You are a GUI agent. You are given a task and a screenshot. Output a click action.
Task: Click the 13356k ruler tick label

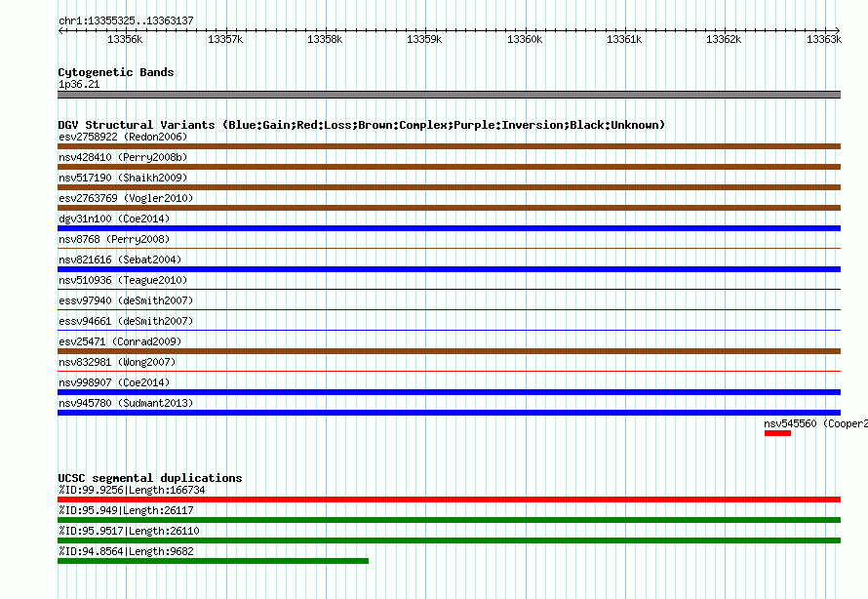click(x=125, y=39)
